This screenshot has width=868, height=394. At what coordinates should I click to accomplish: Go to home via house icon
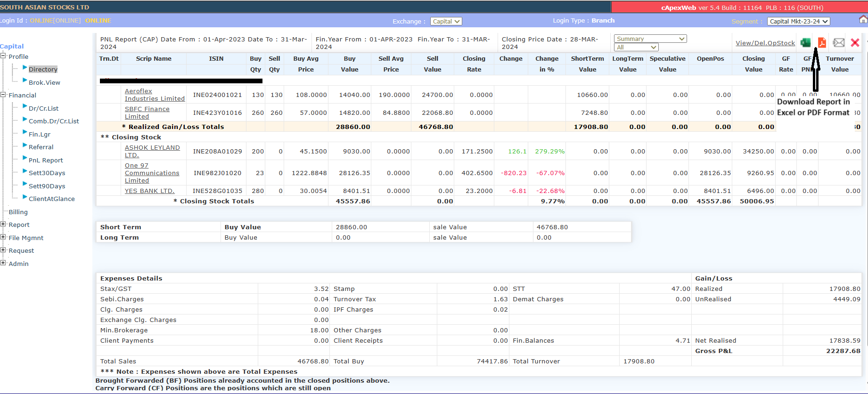point(863,19)
